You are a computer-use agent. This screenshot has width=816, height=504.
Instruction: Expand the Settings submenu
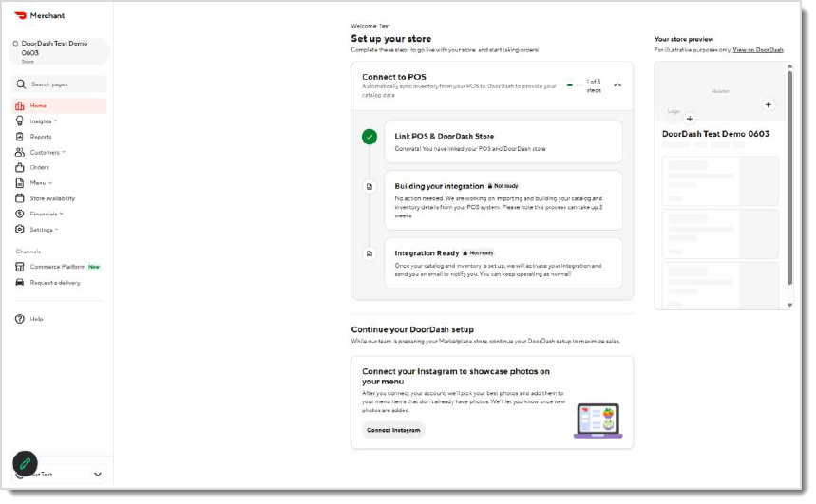[57, 230]
